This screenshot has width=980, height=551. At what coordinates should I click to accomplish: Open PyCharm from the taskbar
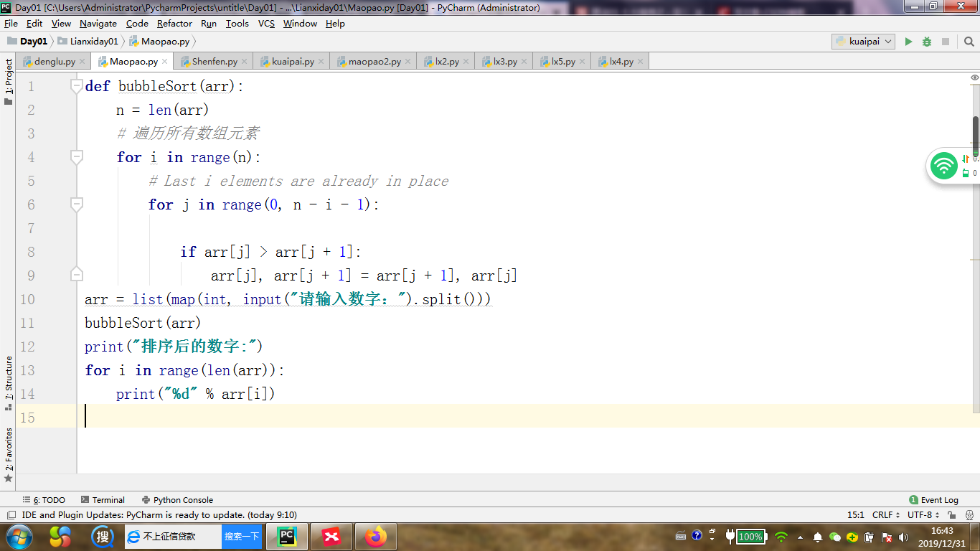[287, 537]
